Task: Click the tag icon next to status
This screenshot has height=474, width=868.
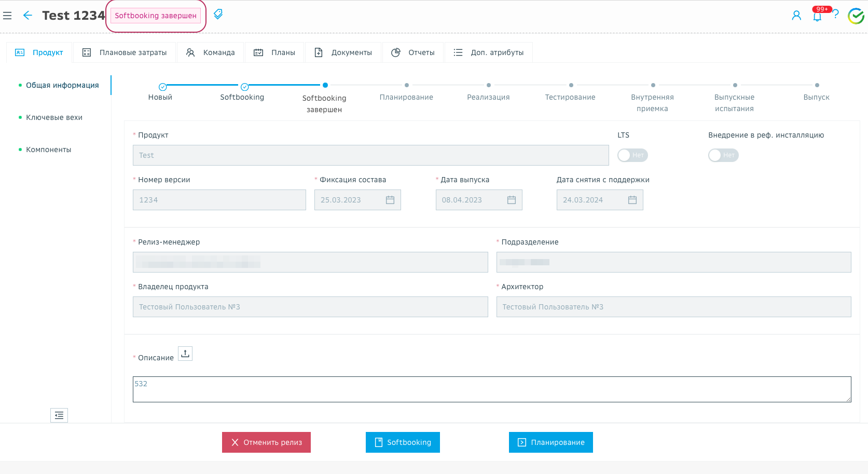Action: [x=218, y=15]
